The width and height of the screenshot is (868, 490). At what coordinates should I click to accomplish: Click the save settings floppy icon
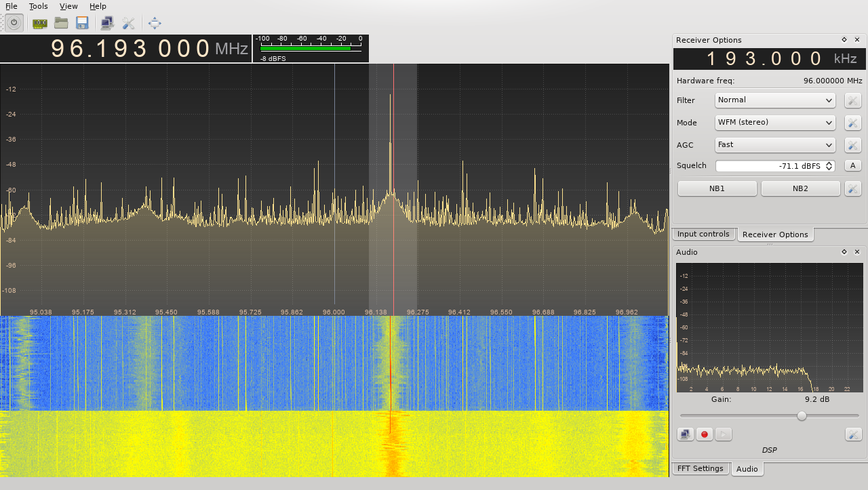82,23
